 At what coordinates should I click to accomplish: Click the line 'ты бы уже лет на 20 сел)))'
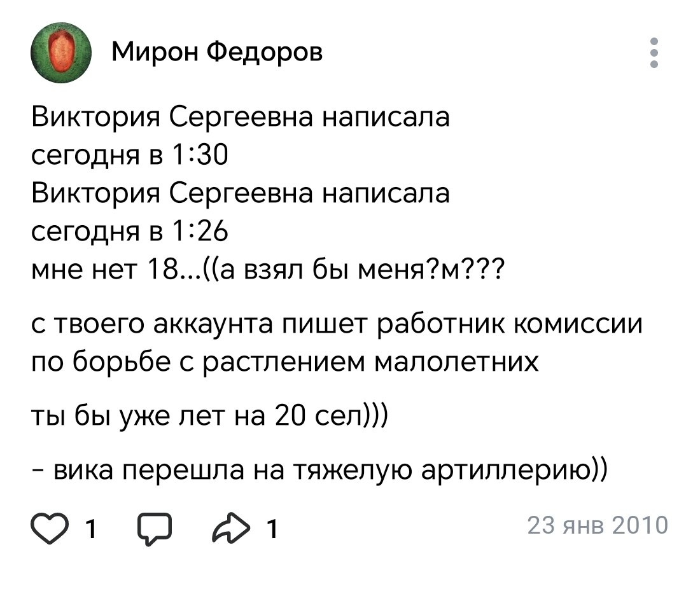pos(210,416)
